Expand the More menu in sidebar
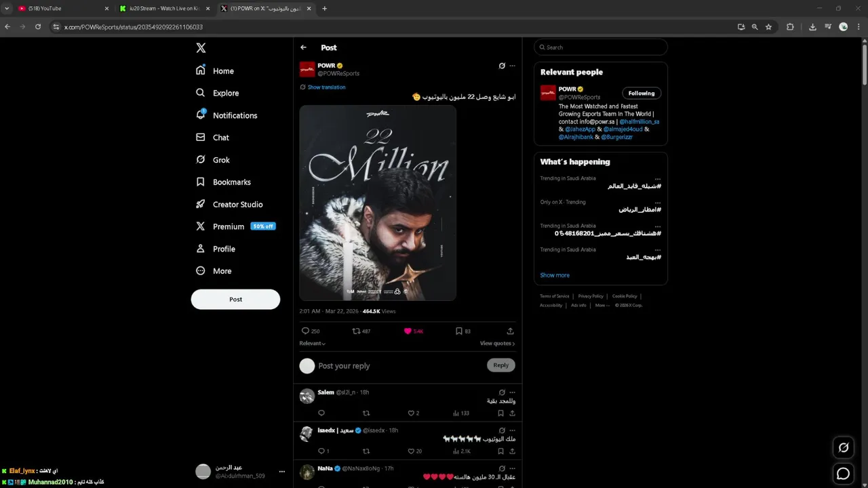The image size is (868, 488). (x=214, y=271)
